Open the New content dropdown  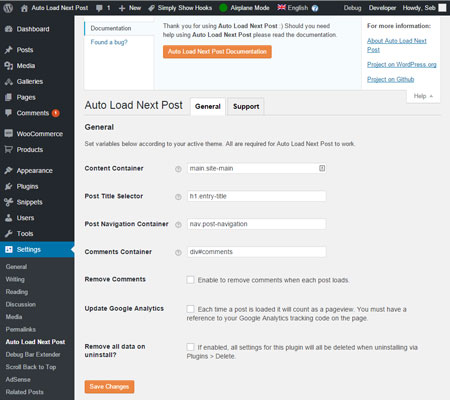(x=130, y=8)
